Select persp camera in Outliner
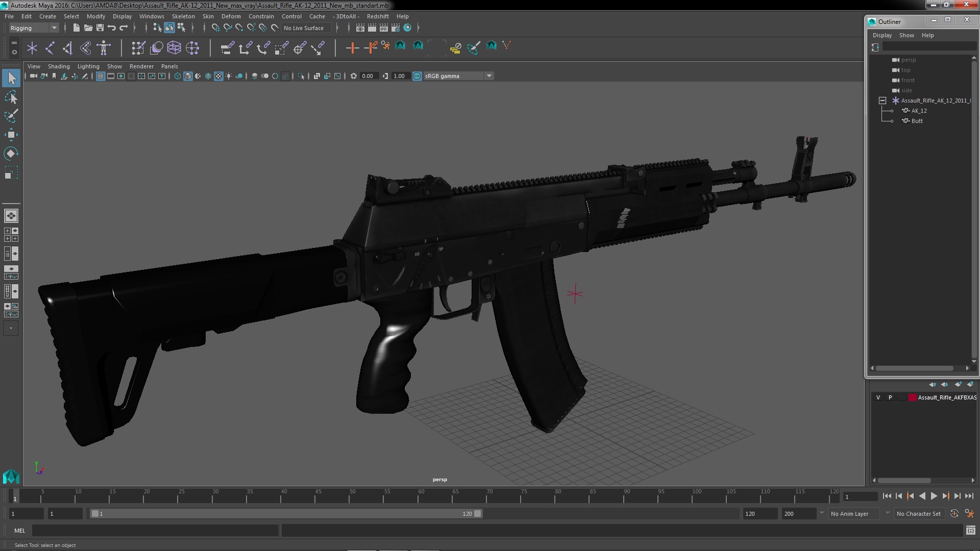The width and height of the screenshot is (980, 551). [x=908, y=60]
